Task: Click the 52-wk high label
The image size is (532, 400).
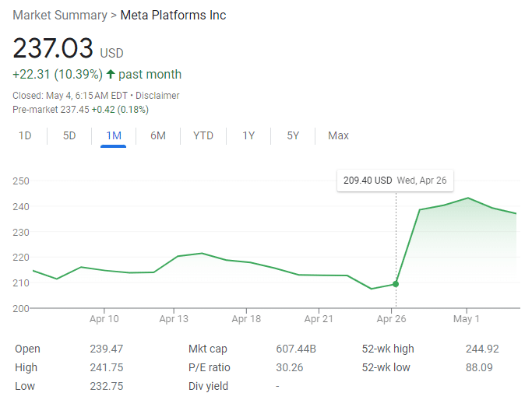Action: (388, 349)
